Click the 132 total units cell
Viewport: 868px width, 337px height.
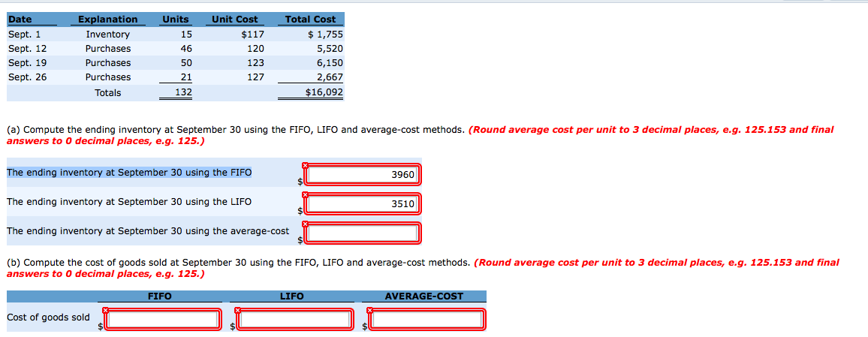tap(183, 93)
